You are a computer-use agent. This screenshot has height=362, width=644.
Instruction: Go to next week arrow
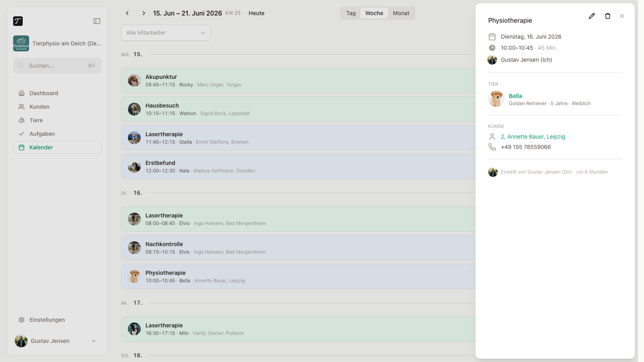pyautogui.click(x=143, y=13)
